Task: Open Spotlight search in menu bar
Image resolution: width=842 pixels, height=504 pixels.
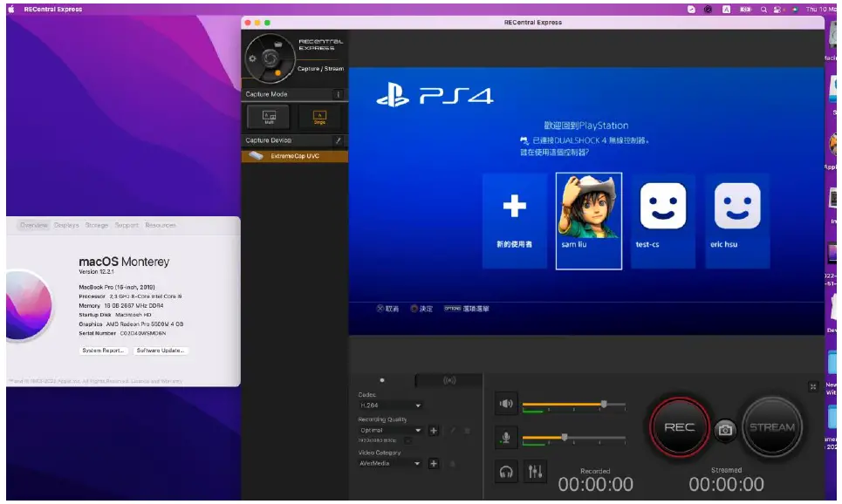Action: pos(763,9)
